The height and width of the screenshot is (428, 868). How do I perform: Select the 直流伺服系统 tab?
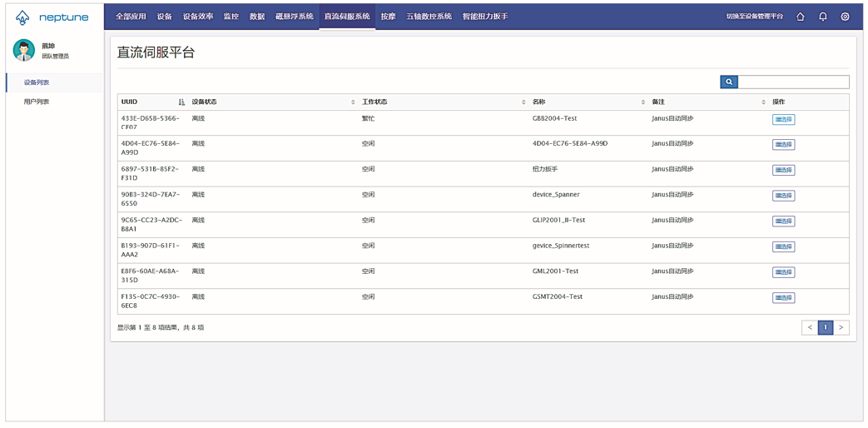tap(347, 17)
